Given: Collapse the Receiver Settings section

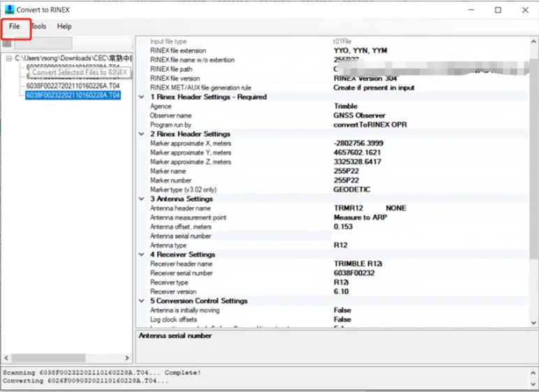Looking at the screenshot, I should tap(141, 254).
